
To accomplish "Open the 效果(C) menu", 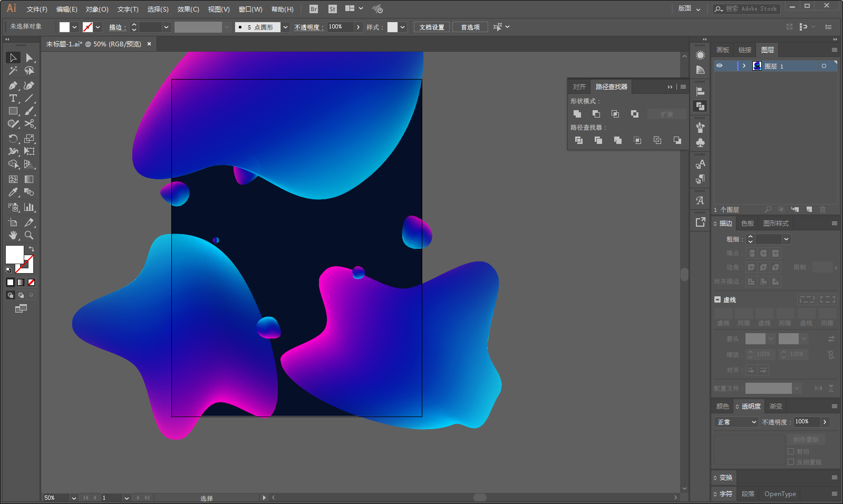I will coord(188,9).
